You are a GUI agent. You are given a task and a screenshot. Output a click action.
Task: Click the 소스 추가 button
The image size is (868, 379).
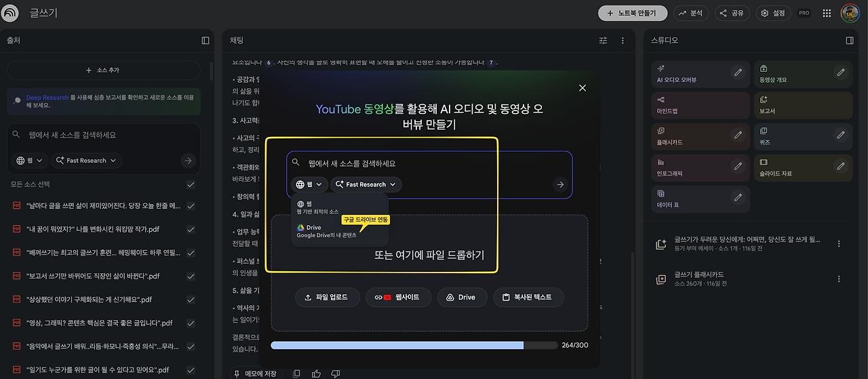coord(103,71)
